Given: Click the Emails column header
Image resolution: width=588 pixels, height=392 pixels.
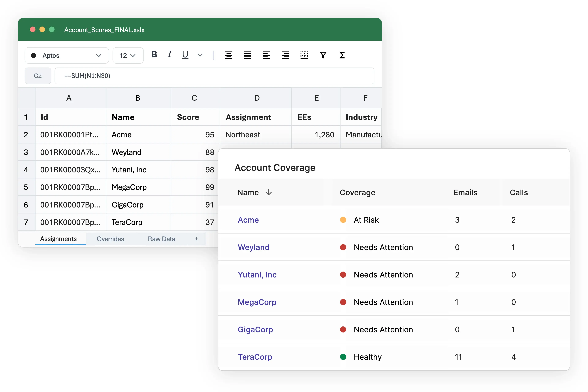Looking at the screenshot, I should tap(466, 192).
